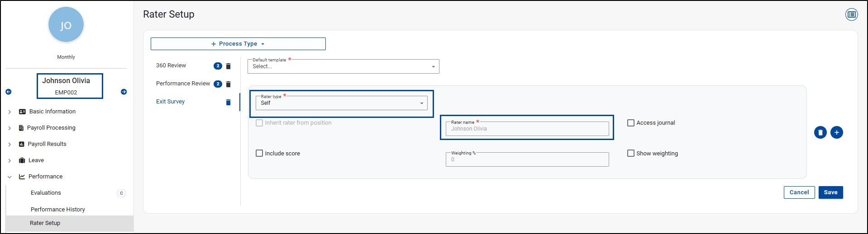
Task: Open Performance History in sidebar
Action: [58, 209]
